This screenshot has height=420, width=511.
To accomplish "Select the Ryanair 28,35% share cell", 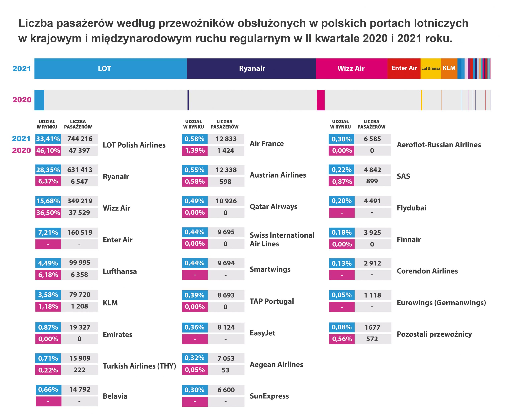I will click(48, 170).
